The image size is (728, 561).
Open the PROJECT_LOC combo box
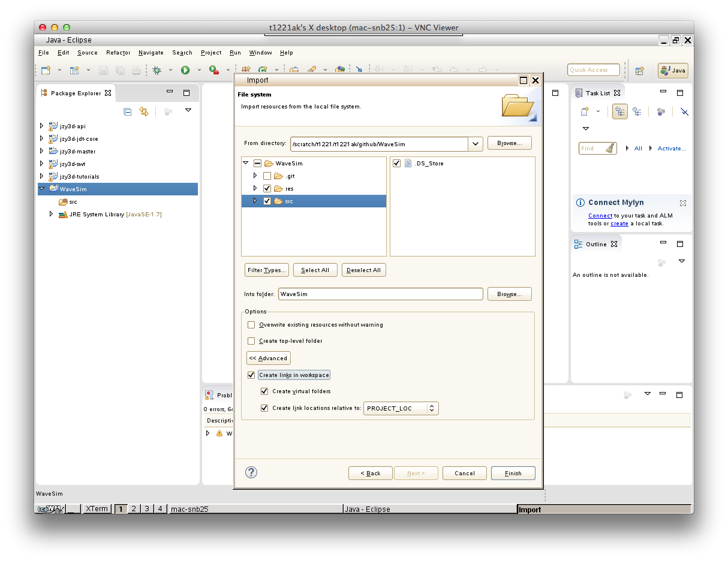click(401, 408)
